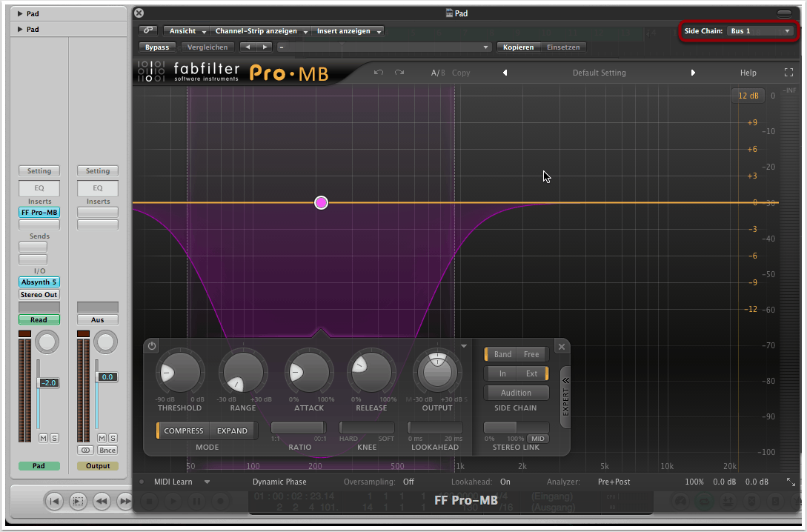Click the redo arrow in Pro-MB
The image size is (807, 532).
(x=399, y=73)
